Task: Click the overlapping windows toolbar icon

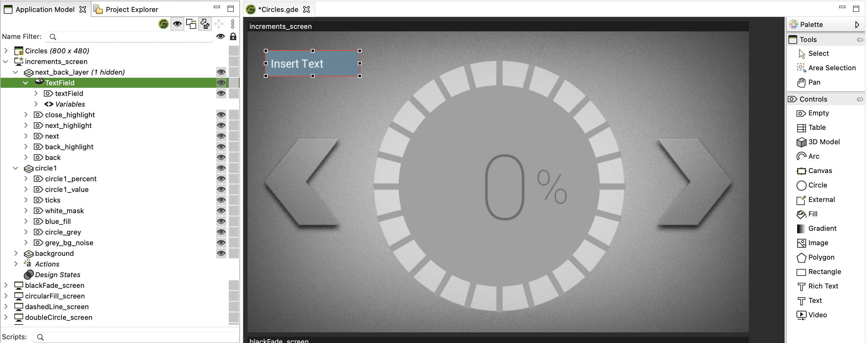Action: pos(191,24)
